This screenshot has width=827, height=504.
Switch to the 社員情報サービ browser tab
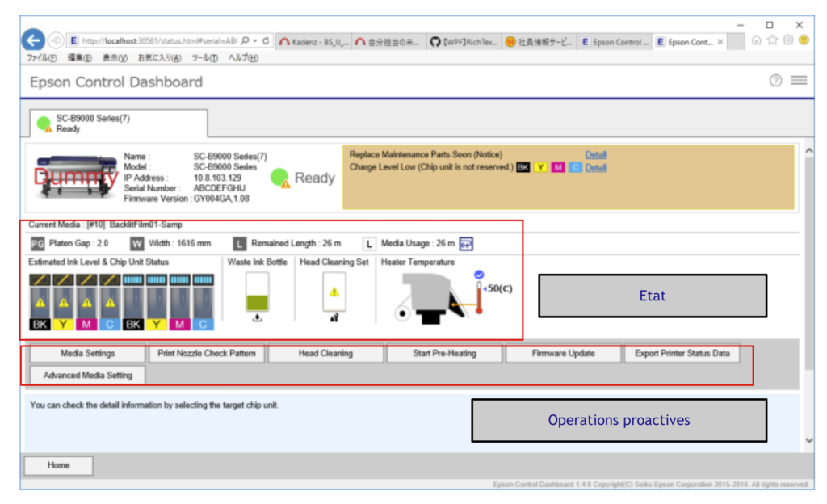539,42
